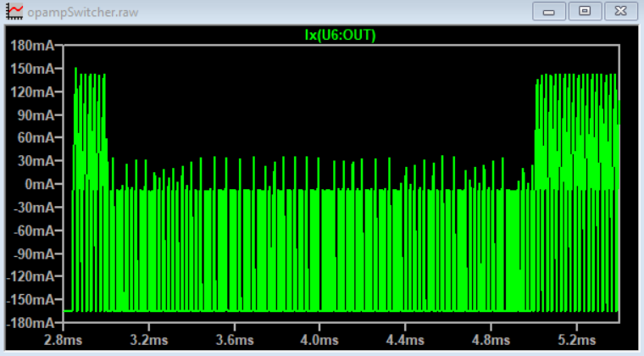
Task: Click the 4.8ms time axis label
Action: (491, 340)
